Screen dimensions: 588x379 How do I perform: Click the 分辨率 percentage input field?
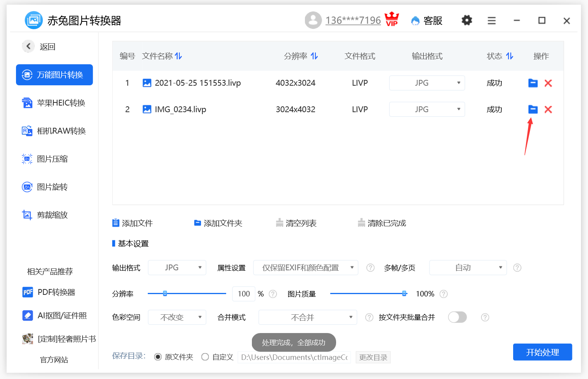(x=244, y=294)
